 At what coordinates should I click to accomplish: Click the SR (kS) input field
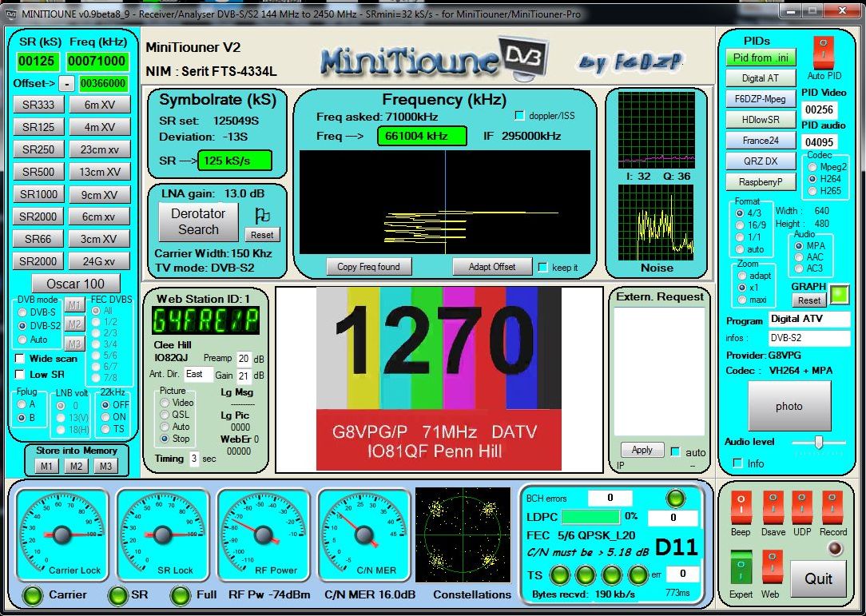point(37,61)
